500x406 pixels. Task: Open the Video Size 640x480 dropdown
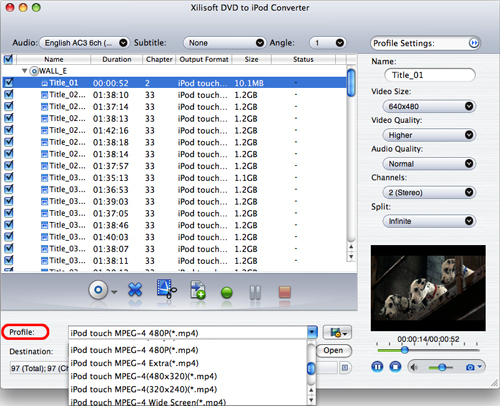click(429, 106)
